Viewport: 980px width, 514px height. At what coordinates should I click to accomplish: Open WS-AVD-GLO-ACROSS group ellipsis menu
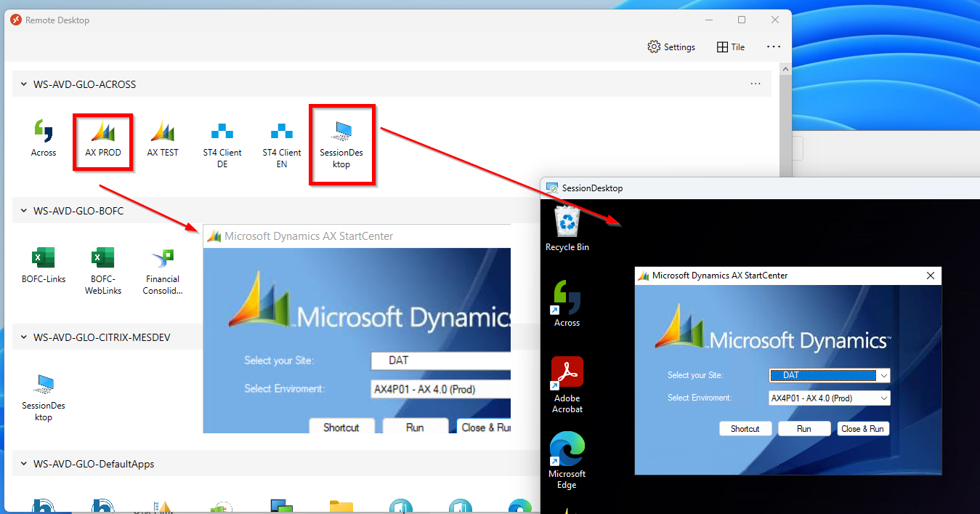click(756, 84)
